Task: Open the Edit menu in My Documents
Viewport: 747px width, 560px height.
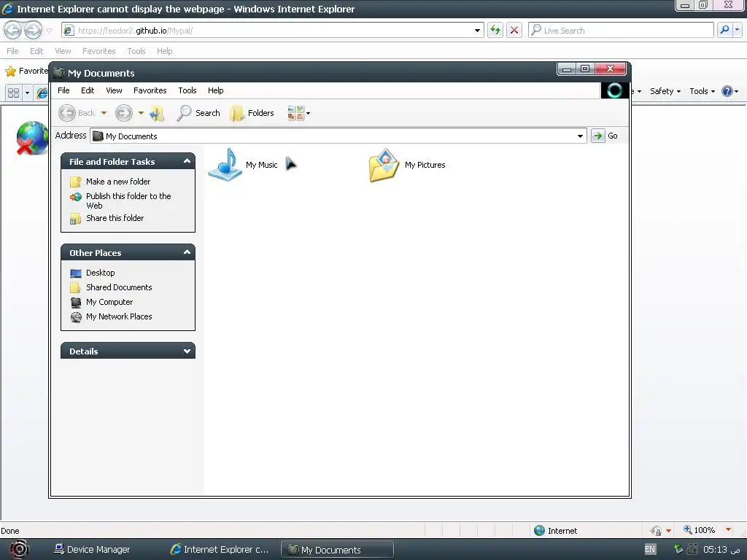Action: (x=88, y=90)
